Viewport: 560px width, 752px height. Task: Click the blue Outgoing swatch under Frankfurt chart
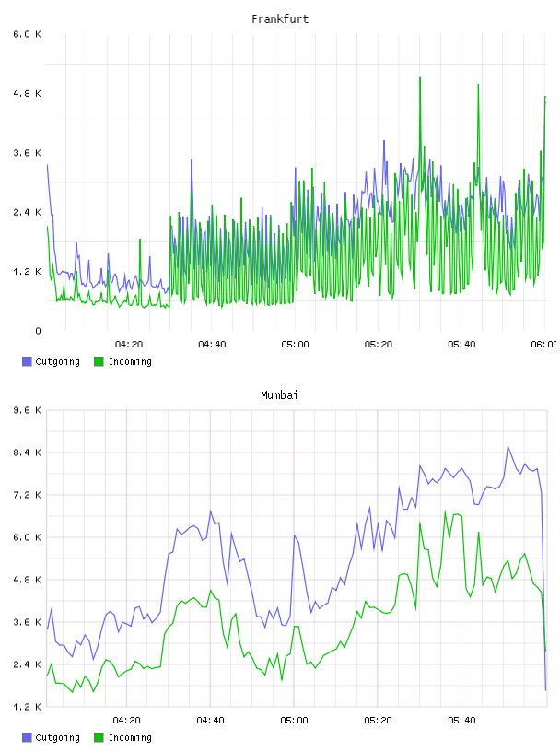tap(27, 361)
